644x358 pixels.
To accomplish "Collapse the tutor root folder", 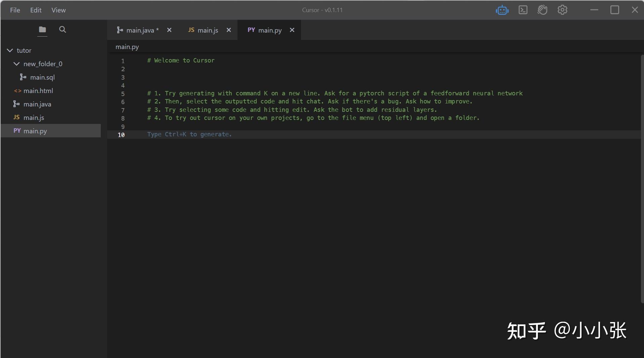I will 10,50.
